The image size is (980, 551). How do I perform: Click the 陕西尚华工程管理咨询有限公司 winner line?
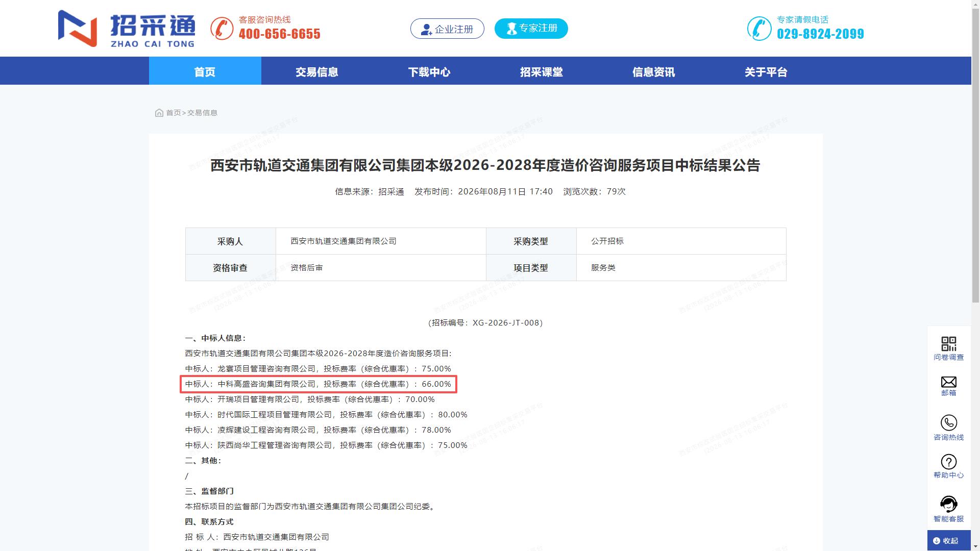pos(326,445)
